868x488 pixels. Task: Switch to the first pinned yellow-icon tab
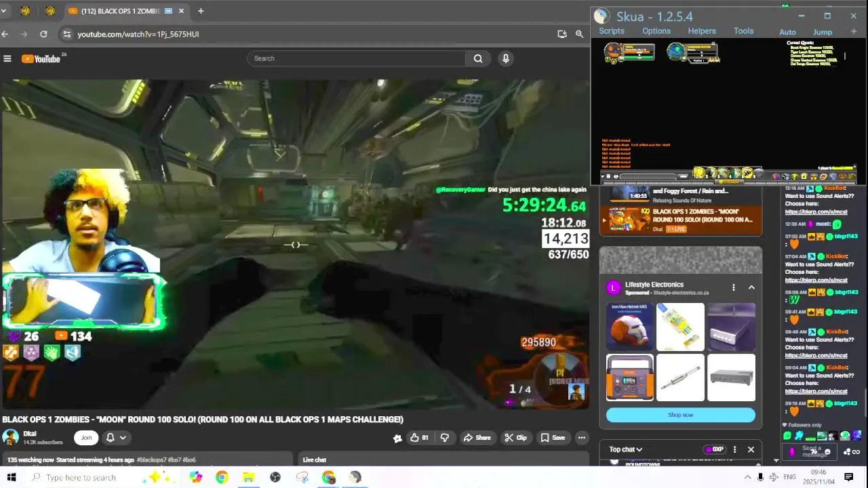pos(26,11)
